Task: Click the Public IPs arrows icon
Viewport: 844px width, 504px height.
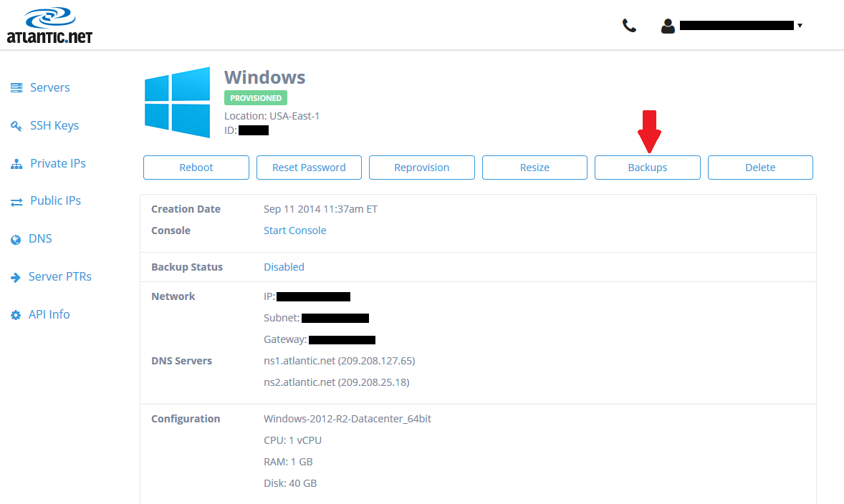Action: [16, 202]
